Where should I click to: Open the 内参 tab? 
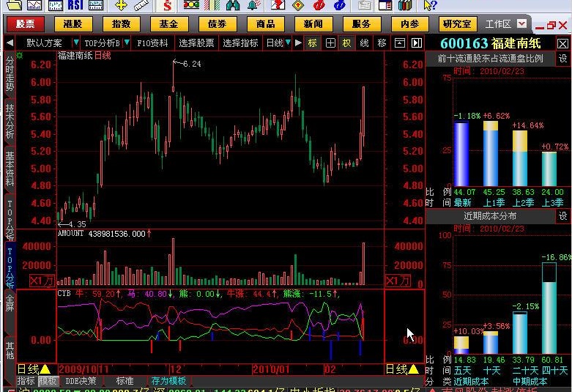point(409,24)
